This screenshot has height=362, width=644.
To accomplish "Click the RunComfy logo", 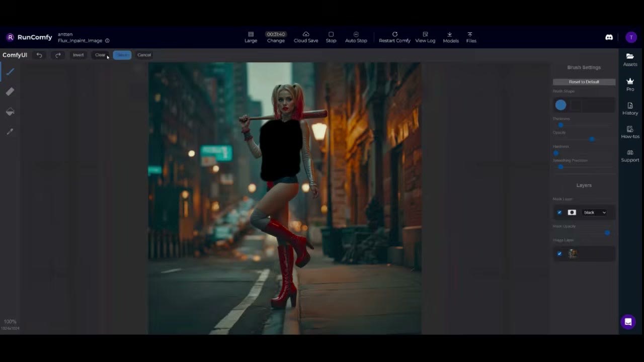I will coord(29,37).
